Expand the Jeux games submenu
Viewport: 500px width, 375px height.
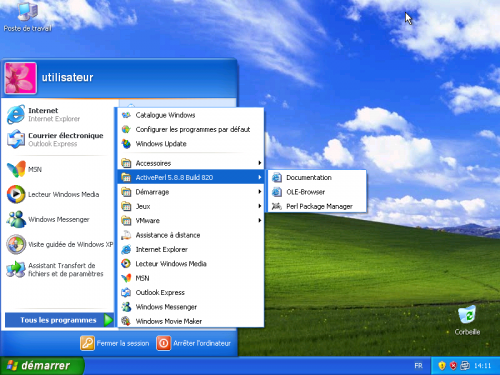coord(191,206)
